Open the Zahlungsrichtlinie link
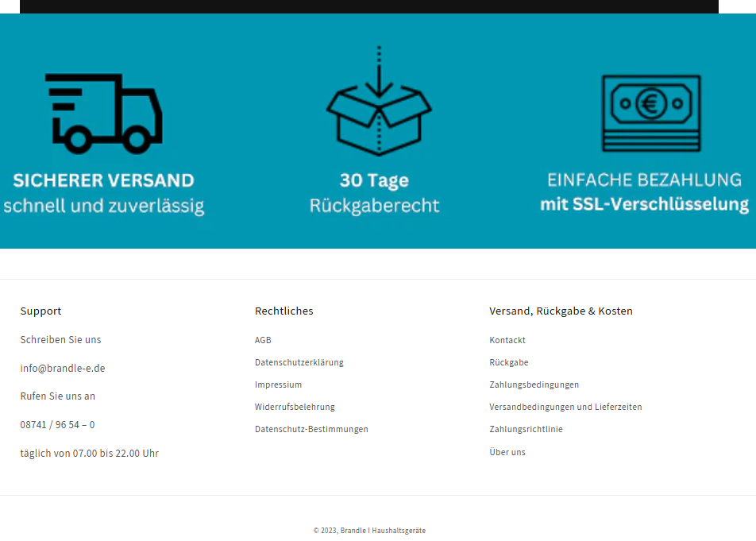Viewport: 756px width, 541px height. tap(526, 429)
